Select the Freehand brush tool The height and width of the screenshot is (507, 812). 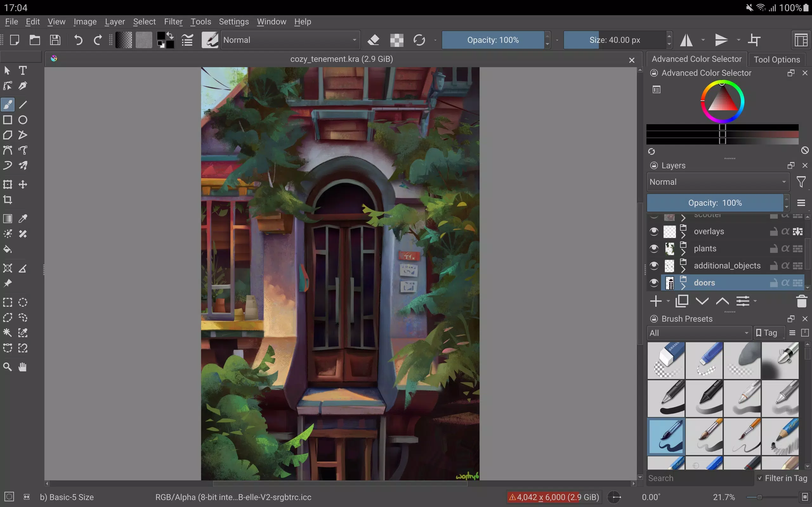click(8, 104)
